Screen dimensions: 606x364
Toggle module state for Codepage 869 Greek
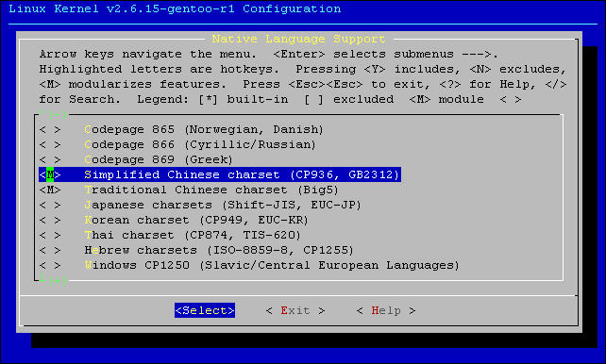coord(50,159)
